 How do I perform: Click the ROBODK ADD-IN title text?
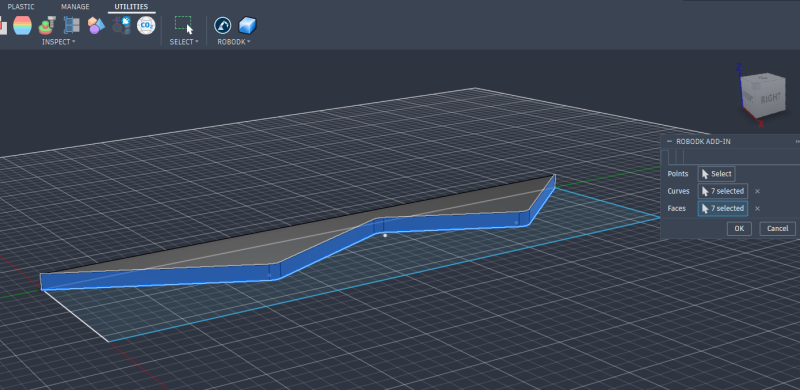coord(703,141)
